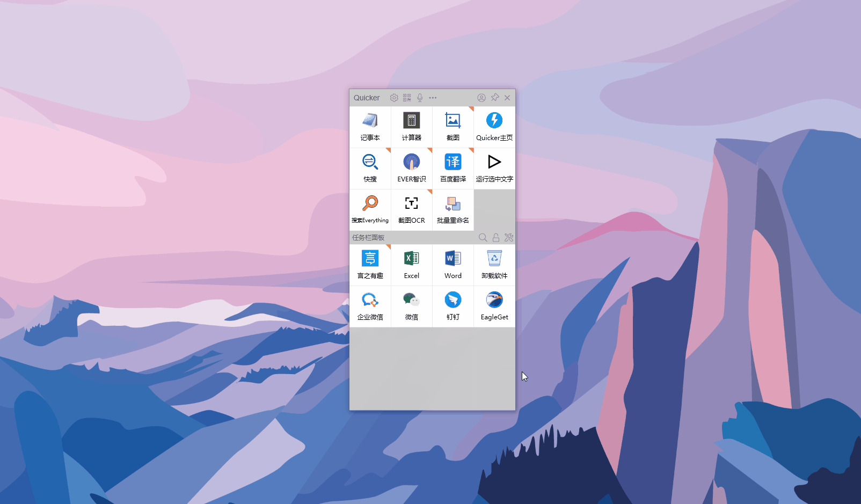This screenshot has width=861, height=504.
Task: Click the search icon in 任务栏面板 bar
Action: pyautogui.click(x=483, y=237)
